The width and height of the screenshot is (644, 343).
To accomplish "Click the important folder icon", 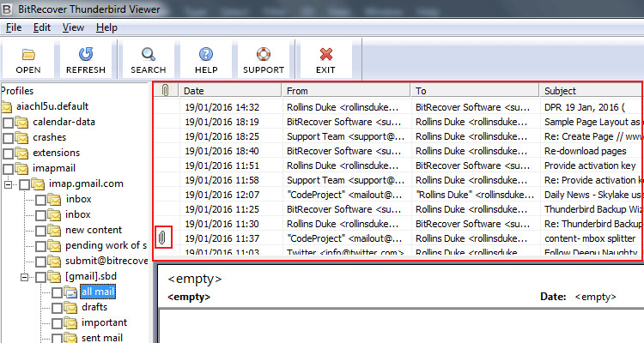I will pos(70,323).
